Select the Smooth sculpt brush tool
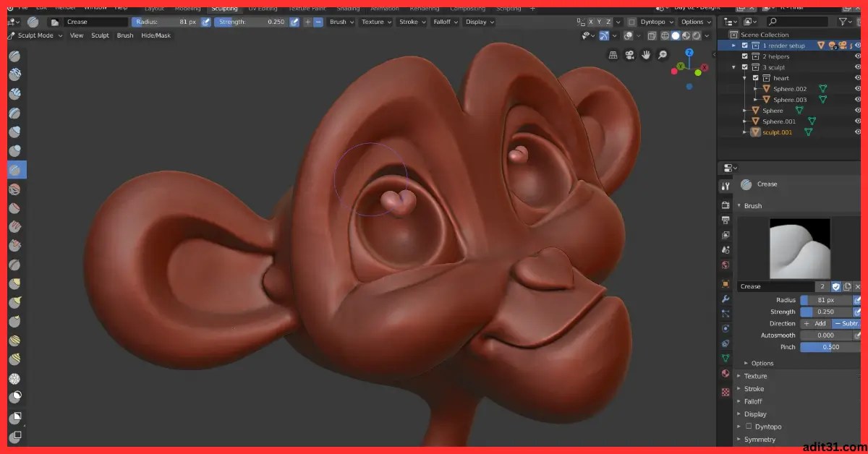This screenshot has width=868, height=454. coord(14,189)
